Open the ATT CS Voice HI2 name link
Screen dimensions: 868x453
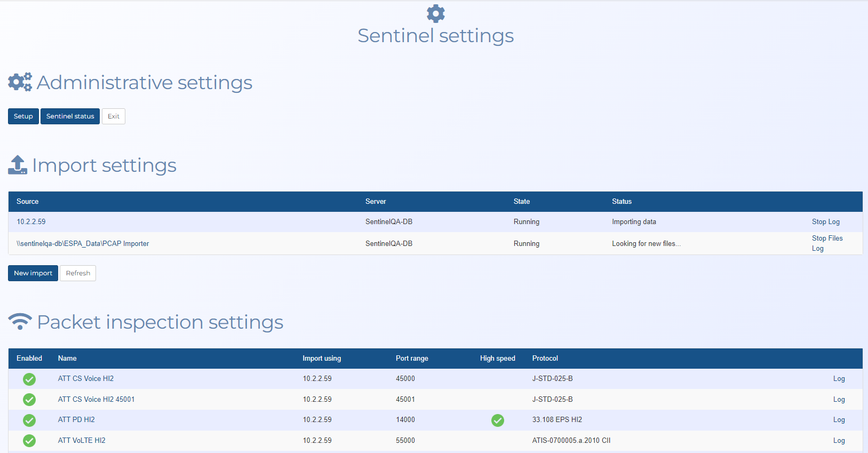[86, 379]
